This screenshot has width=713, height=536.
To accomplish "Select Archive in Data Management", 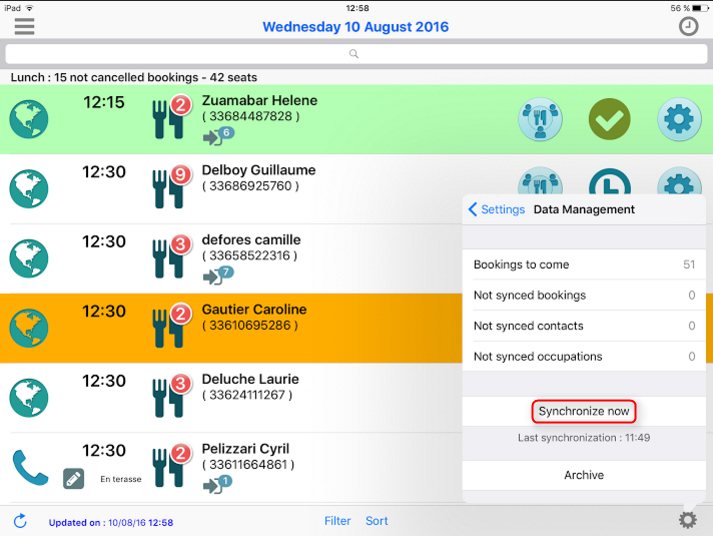I will point(583,475).
